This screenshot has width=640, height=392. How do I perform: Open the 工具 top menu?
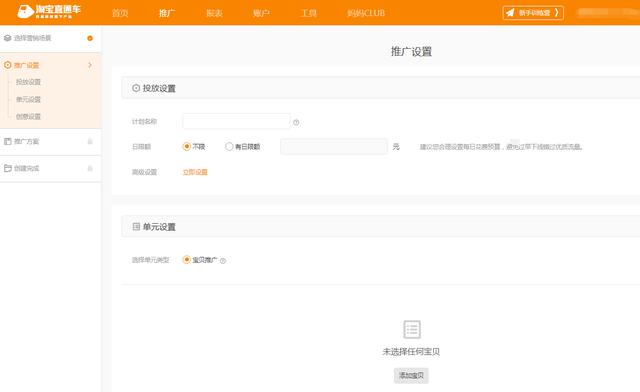309,13
